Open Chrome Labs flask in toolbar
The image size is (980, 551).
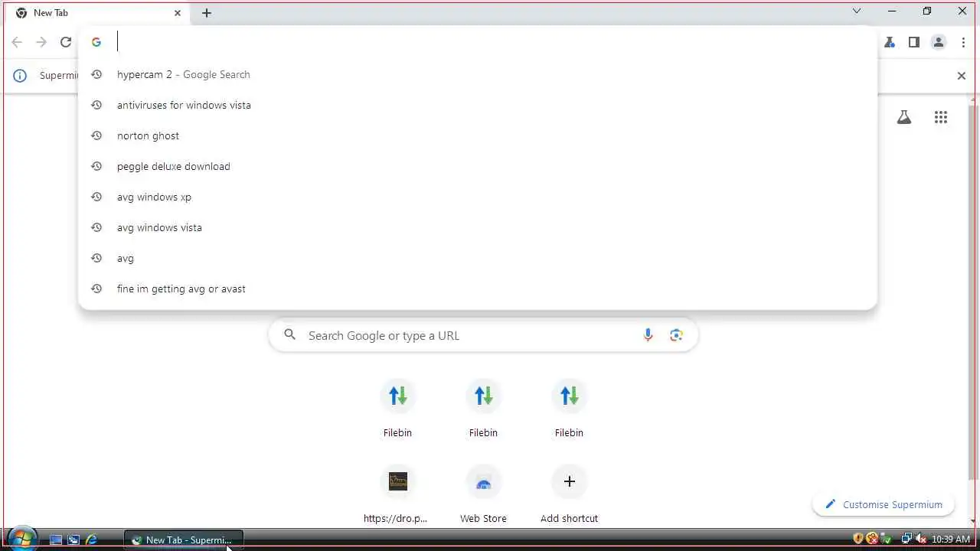click(889, 42)
